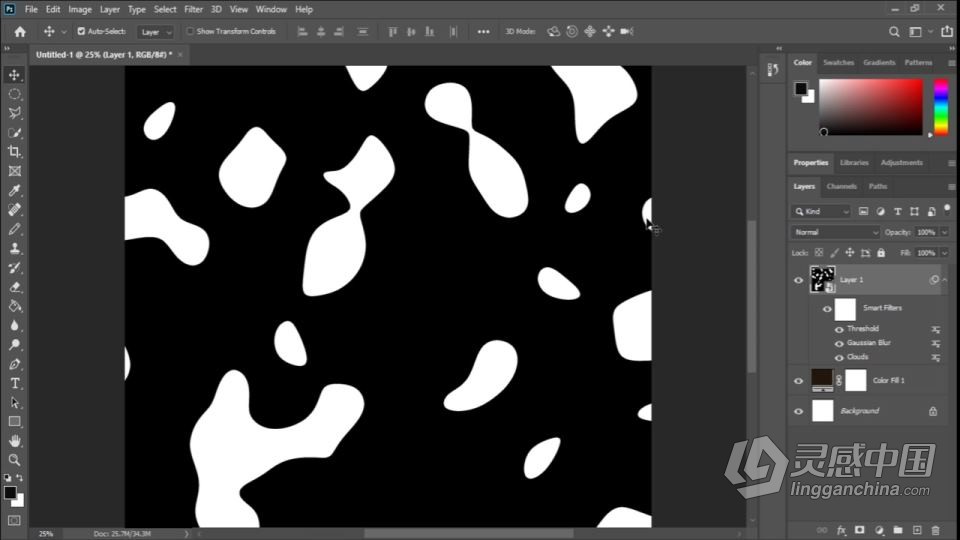Image resolution: width=960 pixels, height=540 pixels.
Task: Select the Paint Bucket tool
Action: coord(14,306)
